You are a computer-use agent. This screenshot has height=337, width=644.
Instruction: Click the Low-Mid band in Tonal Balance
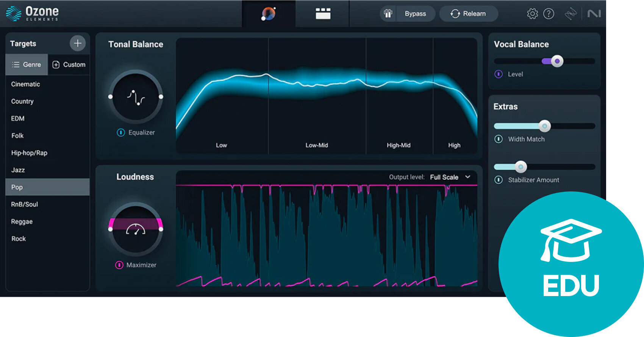[317, 96]
